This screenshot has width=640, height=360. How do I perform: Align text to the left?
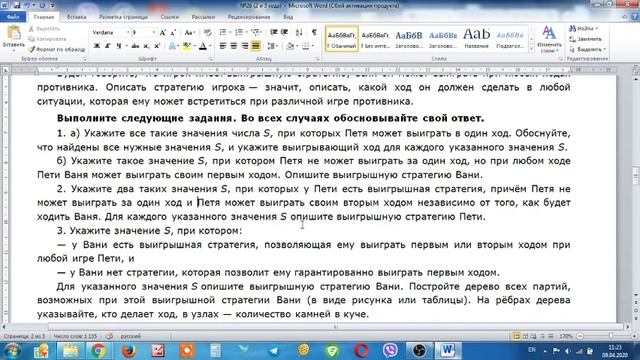point(222,46)
